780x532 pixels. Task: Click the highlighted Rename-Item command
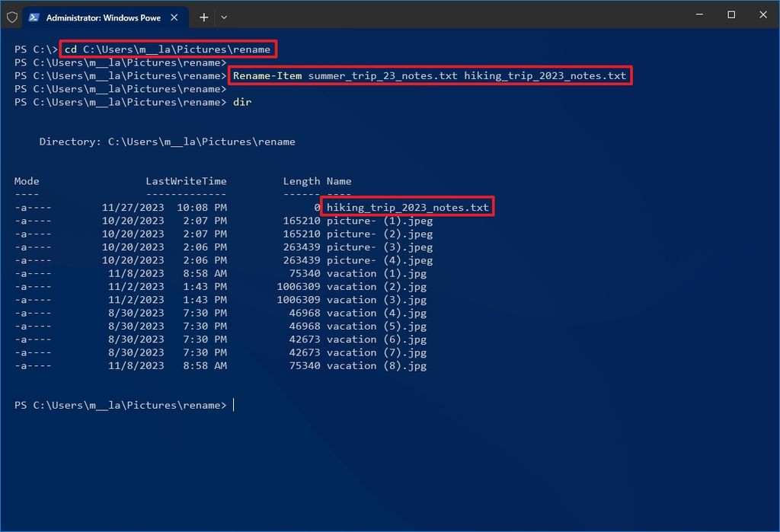click(430, 75)
